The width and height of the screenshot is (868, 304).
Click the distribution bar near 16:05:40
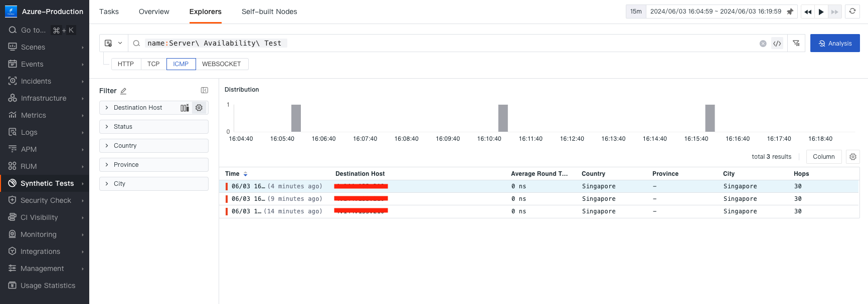(x=296, y=118)
